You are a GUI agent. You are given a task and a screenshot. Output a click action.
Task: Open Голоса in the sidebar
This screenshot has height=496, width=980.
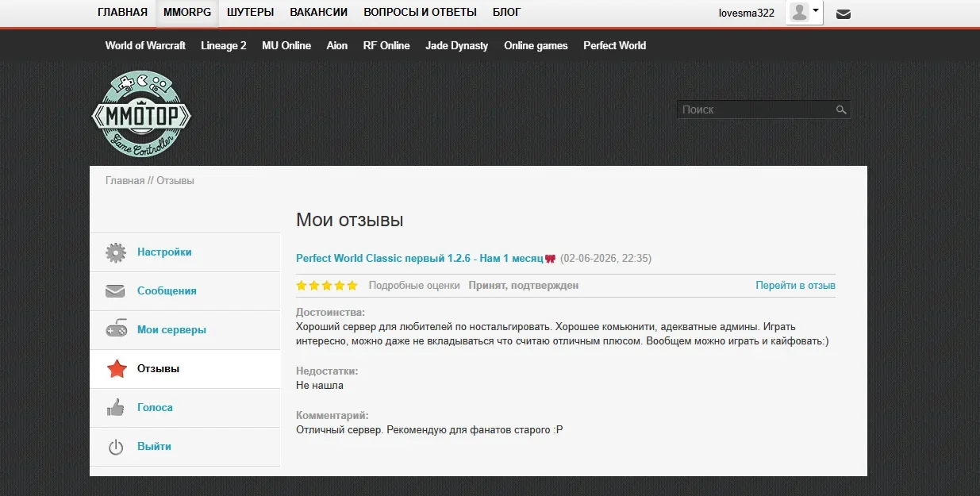(155, 408)
